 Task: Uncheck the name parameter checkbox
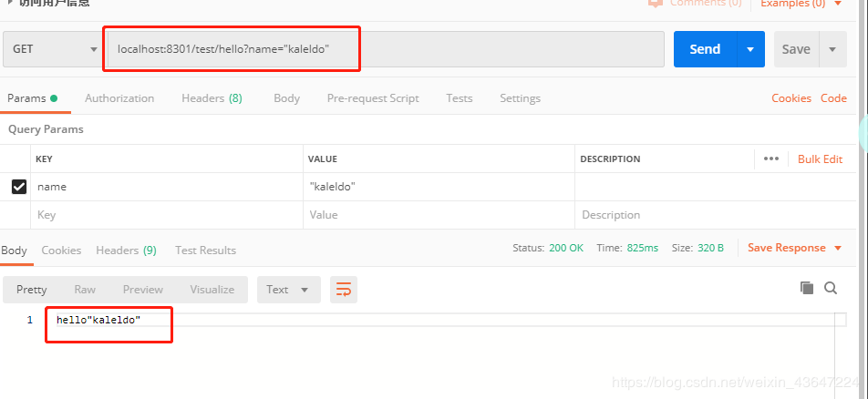19,187
